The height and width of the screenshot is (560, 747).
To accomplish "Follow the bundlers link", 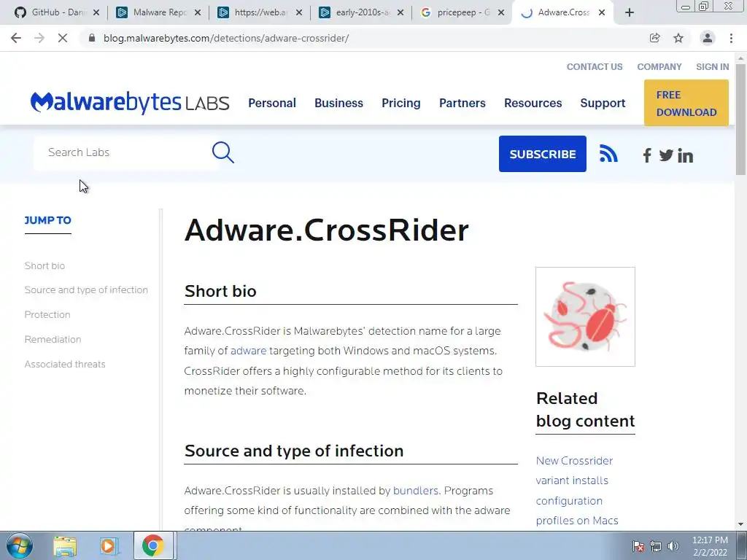I will point(415,491).
